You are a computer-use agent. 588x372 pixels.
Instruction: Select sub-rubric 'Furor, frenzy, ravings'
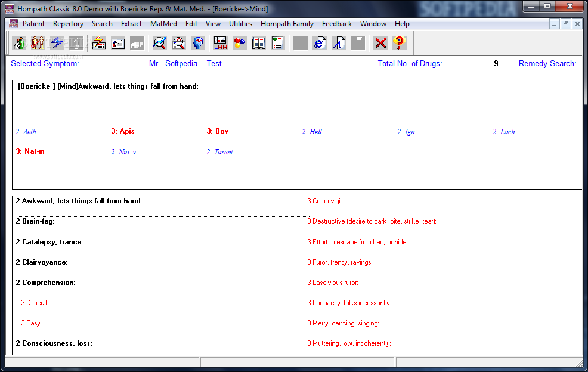coord(340,262)
